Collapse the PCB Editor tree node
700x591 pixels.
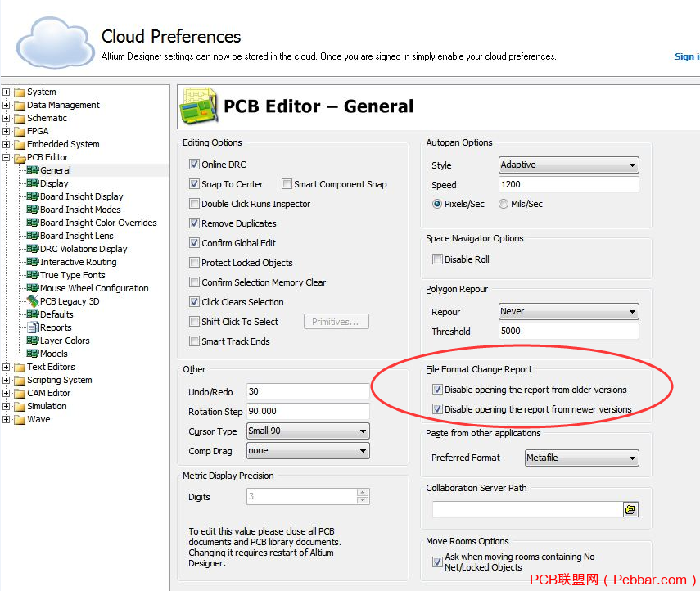point(6,157)
